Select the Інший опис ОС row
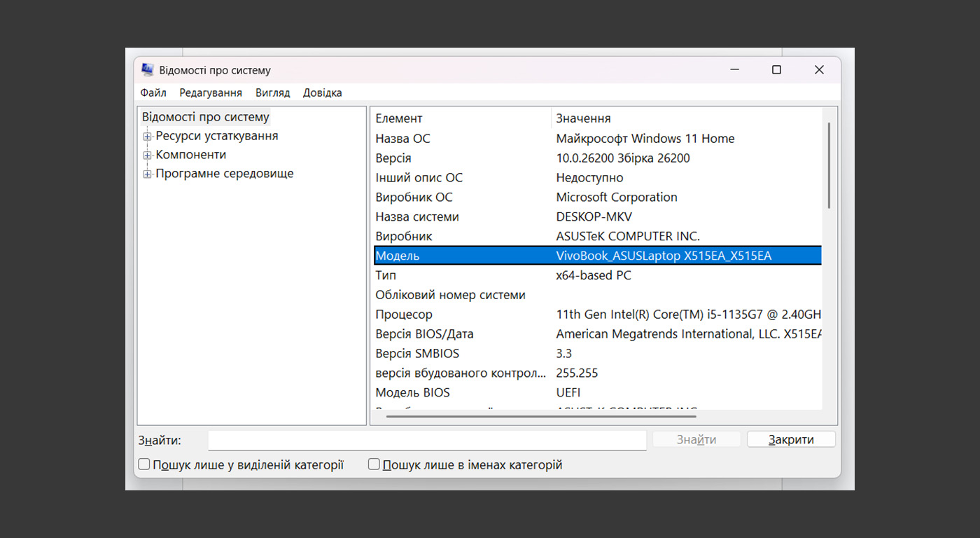This screenshot has height=538, width=980. pos(596,178)
